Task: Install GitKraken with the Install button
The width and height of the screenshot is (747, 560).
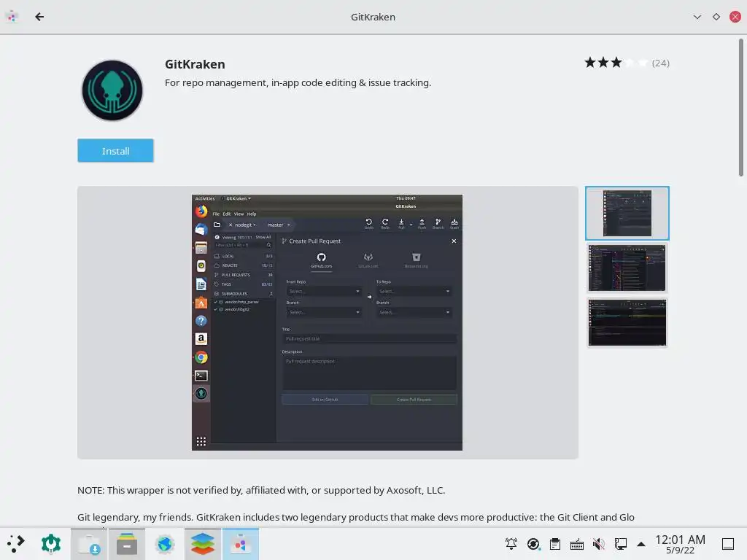Action: pos(115,151)
